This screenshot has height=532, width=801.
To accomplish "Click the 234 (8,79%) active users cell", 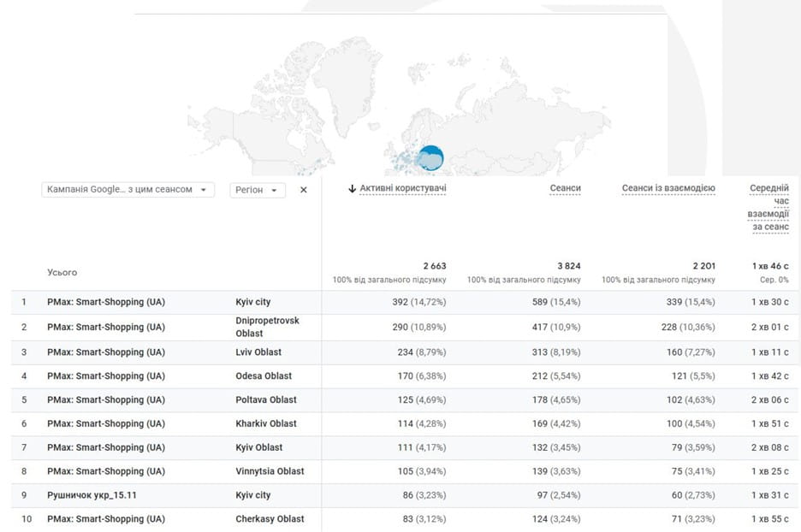I will 421,352.
